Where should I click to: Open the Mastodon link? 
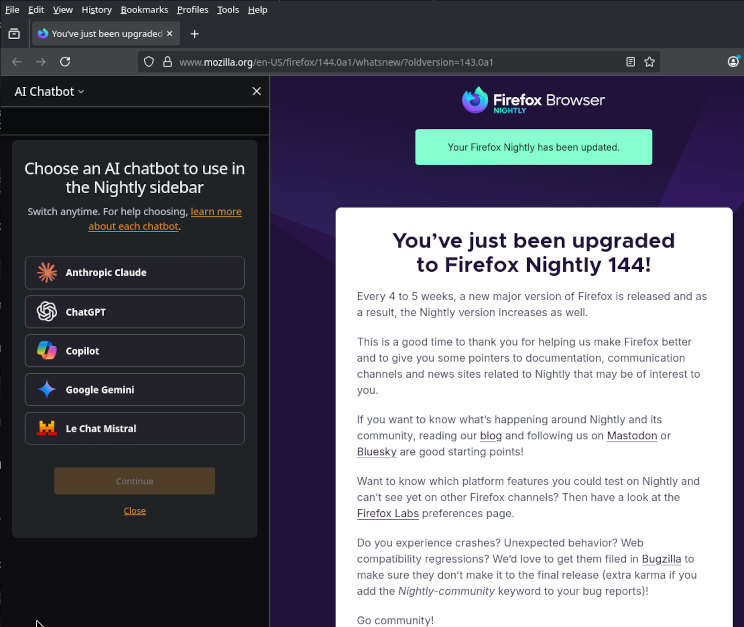click(632, 436)
